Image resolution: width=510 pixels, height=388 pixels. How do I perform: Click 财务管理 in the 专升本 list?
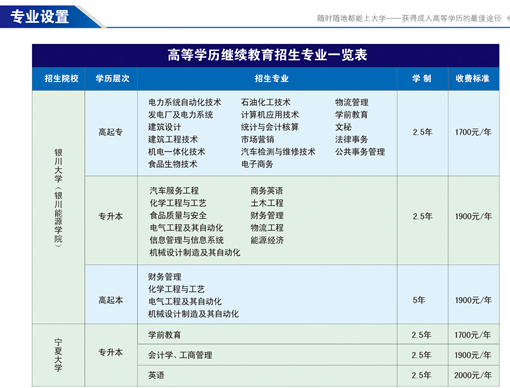click(x=267, y=215)
